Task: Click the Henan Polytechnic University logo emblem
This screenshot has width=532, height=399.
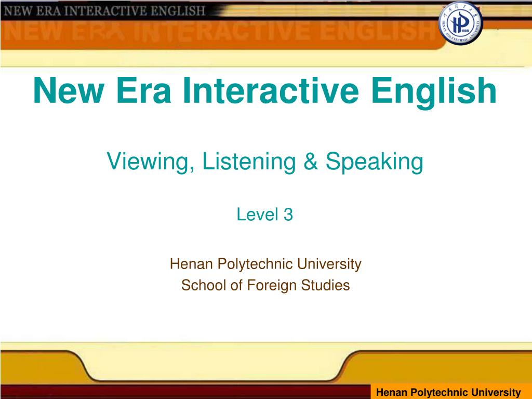Action: point(460,23)
